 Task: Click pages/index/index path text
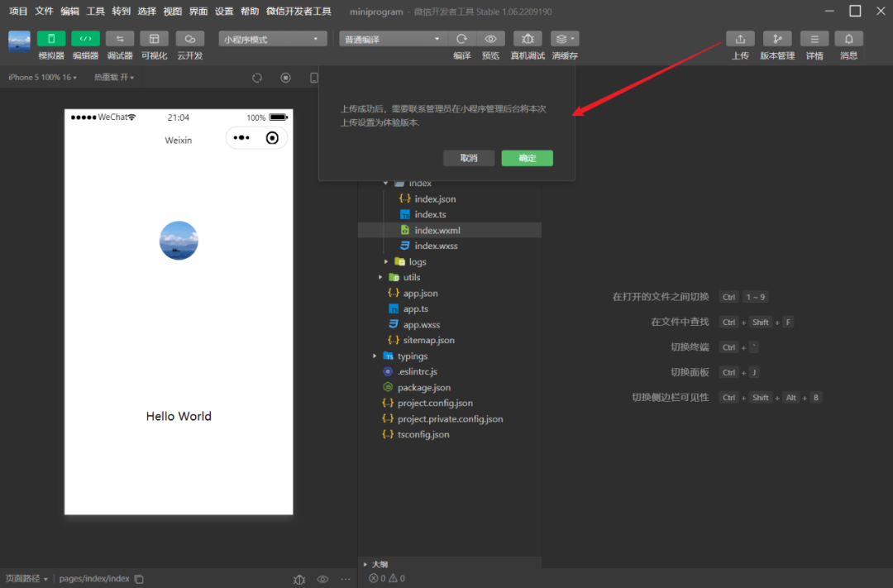[x=94, y=578]
